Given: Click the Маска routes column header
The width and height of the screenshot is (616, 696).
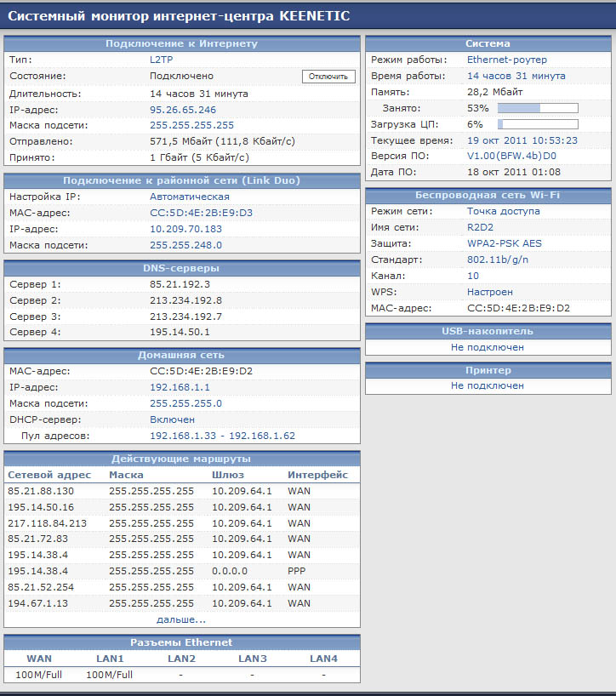Looking at the screenshot, I should [126, 475].
